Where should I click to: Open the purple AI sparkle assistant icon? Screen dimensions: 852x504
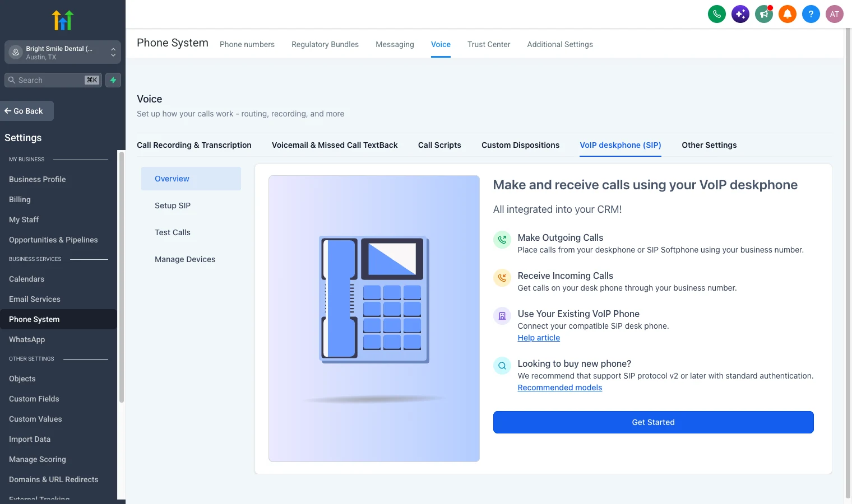click(740, 14)
